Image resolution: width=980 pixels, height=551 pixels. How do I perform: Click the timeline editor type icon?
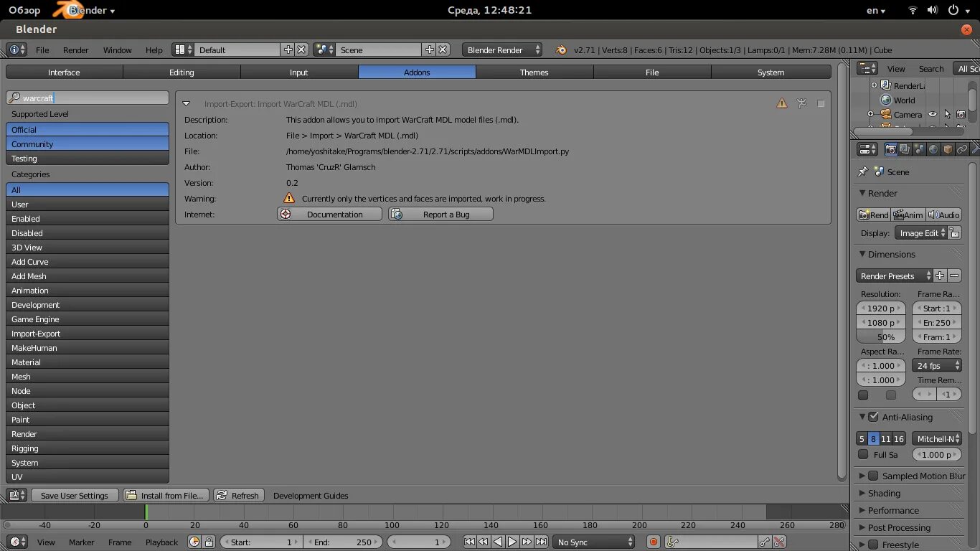17,542
